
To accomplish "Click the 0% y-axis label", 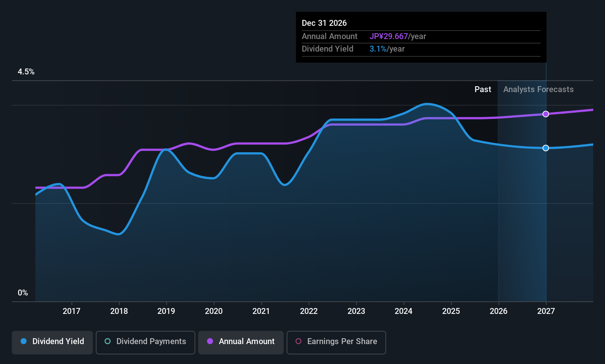I will click(23, 293).
